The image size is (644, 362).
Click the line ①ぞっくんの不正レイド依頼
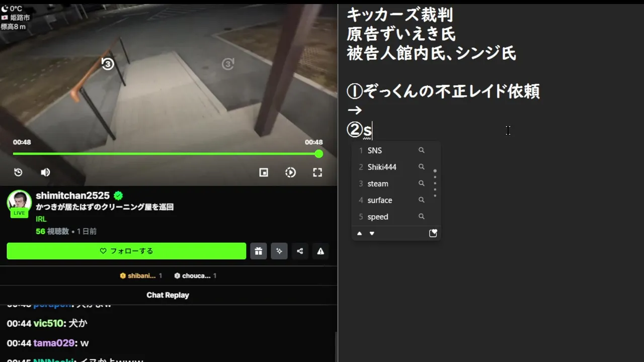tap(443, 92)
